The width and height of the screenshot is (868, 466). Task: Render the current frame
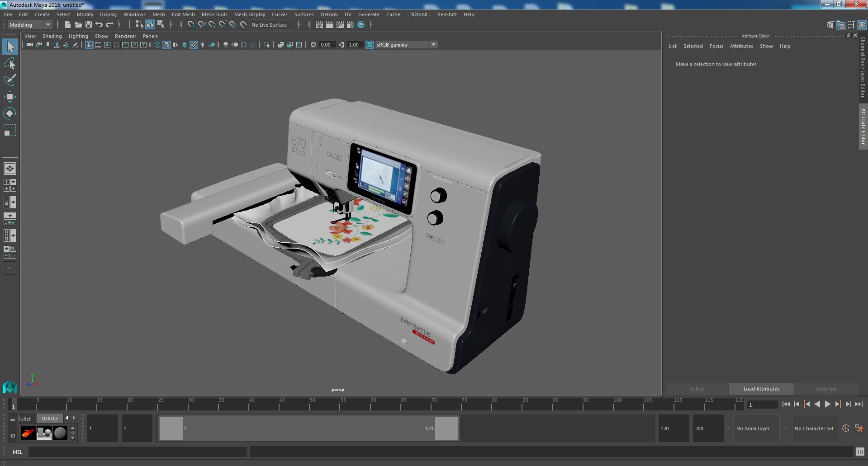pos(329,25)
